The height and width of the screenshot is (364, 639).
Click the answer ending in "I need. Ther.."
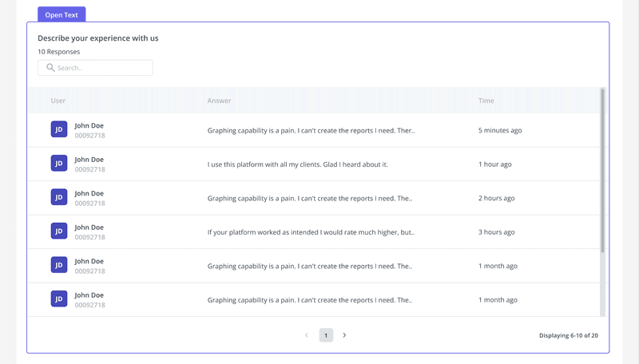(311, 130)
